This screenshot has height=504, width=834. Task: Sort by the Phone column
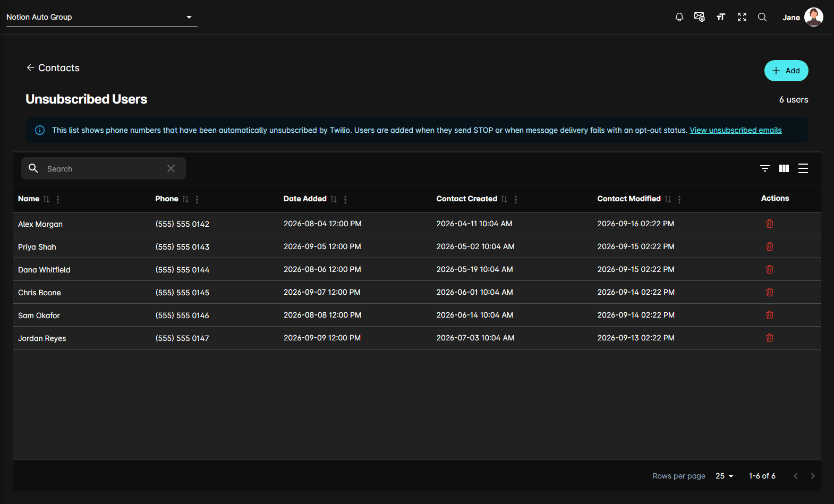point(185,199)
